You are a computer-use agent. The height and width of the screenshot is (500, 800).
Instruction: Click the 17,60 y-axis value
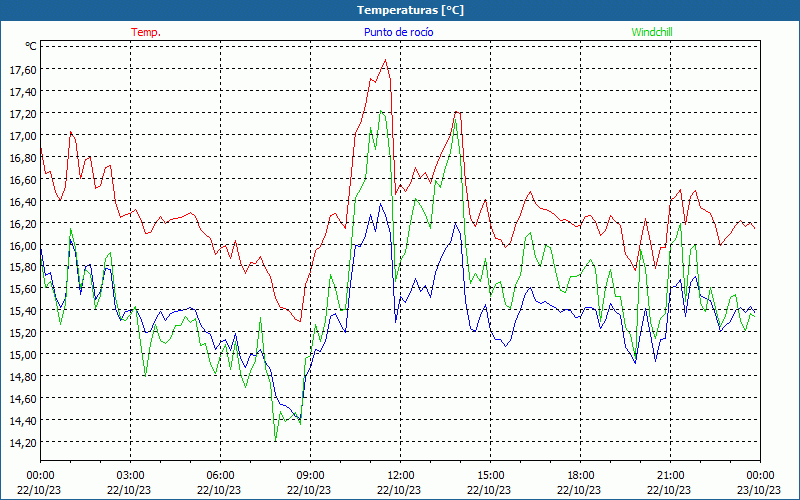coord(23,69)
